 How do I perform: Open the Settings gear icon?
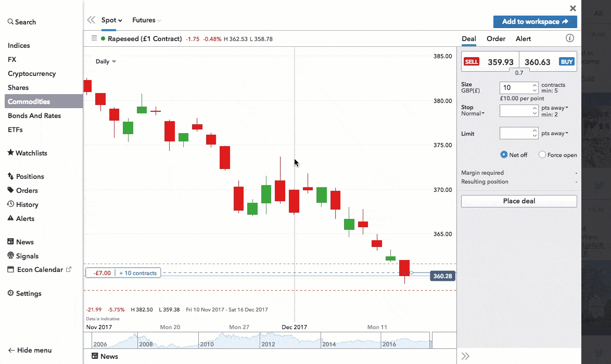pyautogui.click(x=10, y=293)
